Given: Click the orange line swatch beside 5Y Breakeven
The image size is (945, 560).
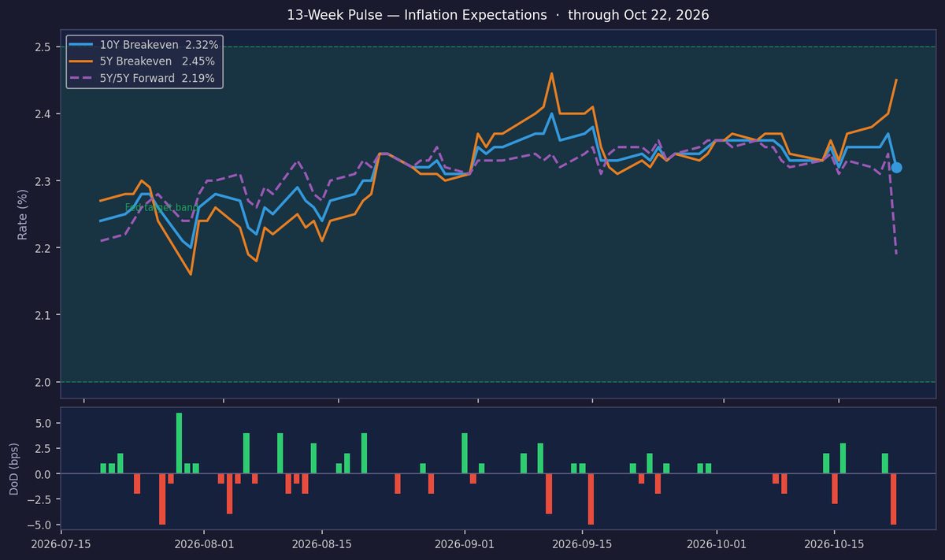Looking at the screenshot, I should pos(81,61).
